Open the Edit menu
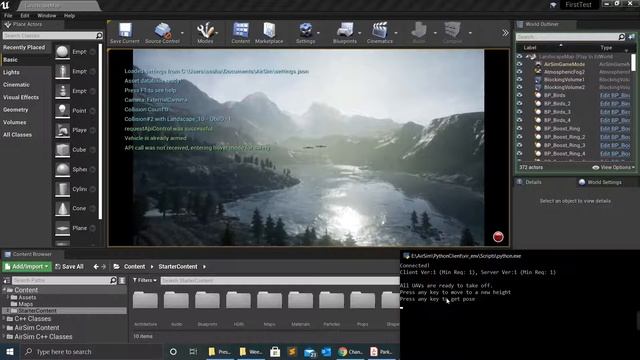This screenshot has height=360, width=640. [x=25, y=16]
